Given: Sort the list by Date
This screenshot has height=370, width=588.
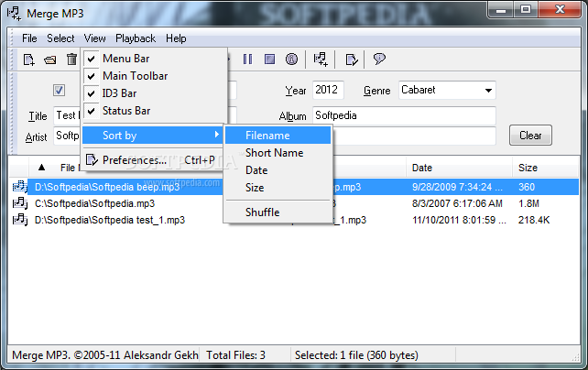Looking at the screenshot, I should (x=278, y=170).
